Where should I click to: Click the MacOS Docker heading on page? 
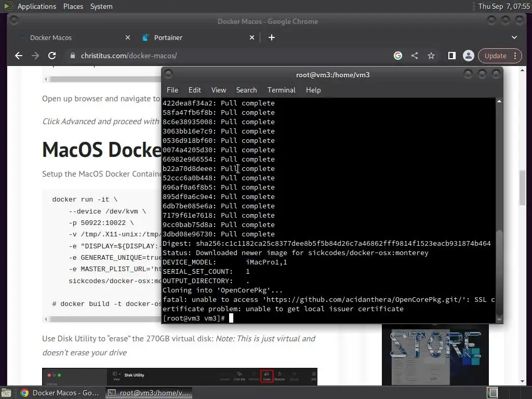point(101,150)
